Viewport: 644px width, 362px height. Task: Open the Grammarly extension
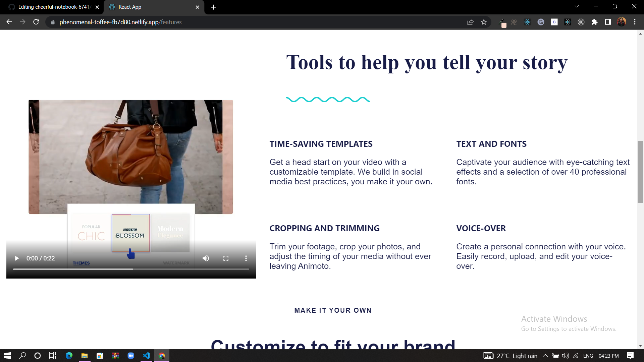pyautogui.click(x=541, y=22)
